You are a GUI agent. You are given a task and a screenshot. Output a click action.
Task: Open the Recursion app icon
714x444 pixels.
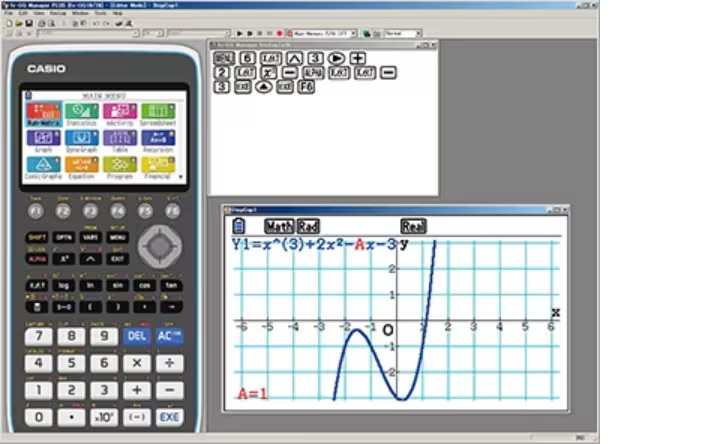(157, 139)
